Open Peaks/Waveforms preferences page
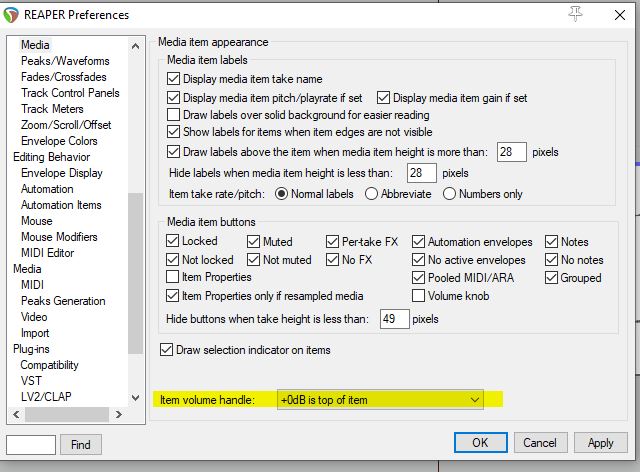Viewport: 640px width, 472px height. coord(65,61)
